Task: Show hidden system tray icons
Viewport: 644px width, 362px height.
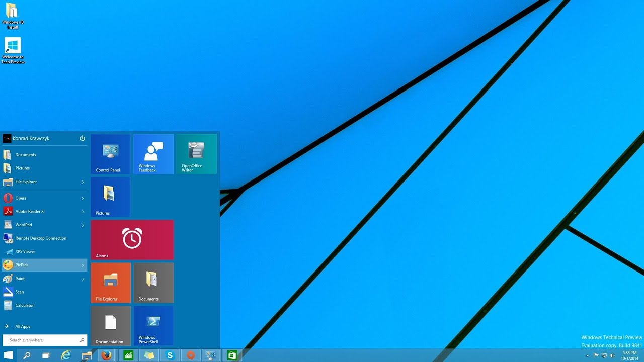Action: pos(588,355)
